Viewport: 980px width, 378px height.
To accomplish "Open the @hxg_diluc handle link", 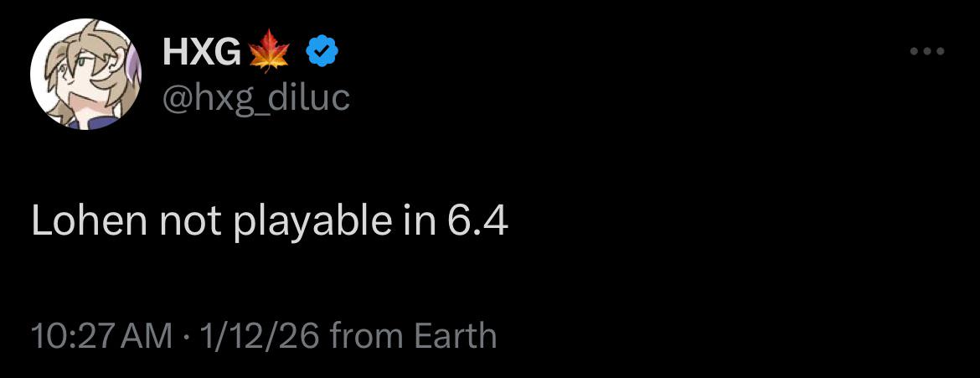I will click(x=256, y=98).
